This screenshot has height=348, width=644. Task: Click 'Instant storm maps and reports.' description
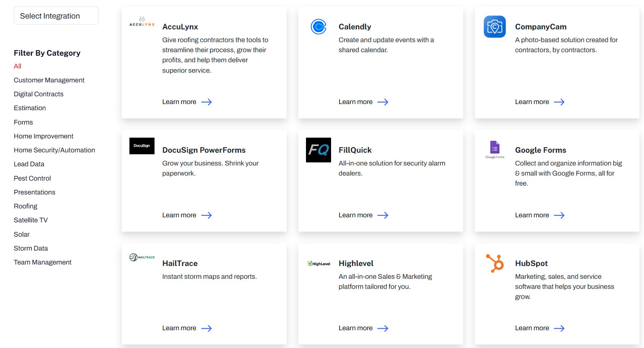[x=209, y=276]
